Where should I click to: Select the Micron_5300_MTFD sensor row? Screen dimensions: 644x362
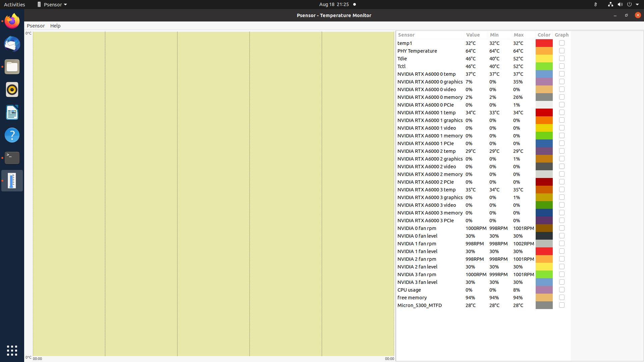click(483, 305)
